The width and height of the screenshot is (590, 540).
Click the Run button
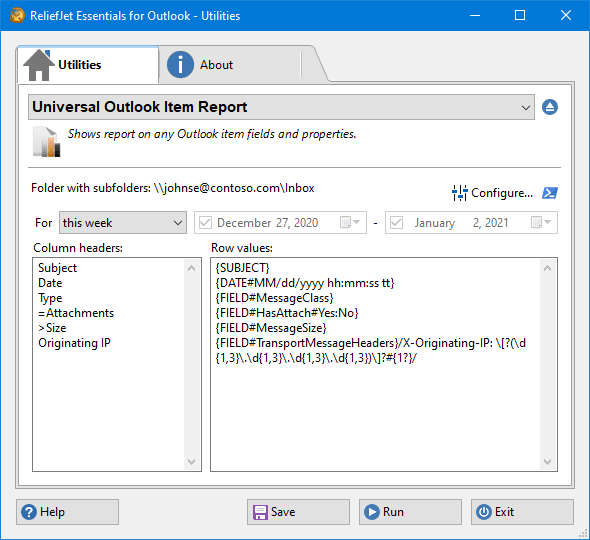(x=410, y=512)
